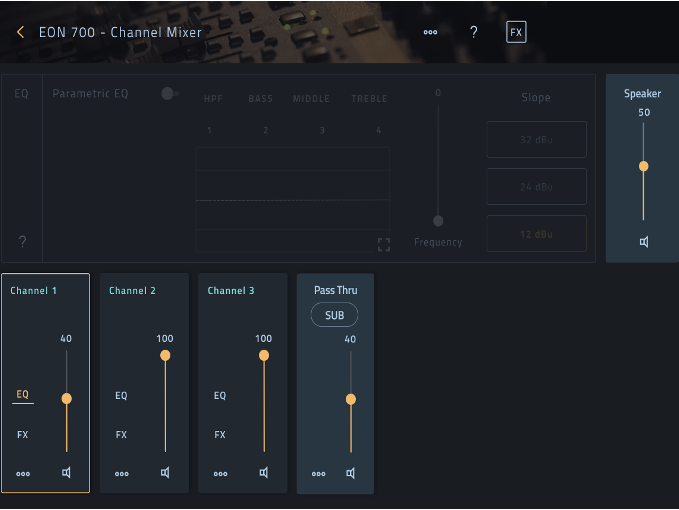Mute Channel 3
This screenshot has width=679, height=510.
[264, 473]
